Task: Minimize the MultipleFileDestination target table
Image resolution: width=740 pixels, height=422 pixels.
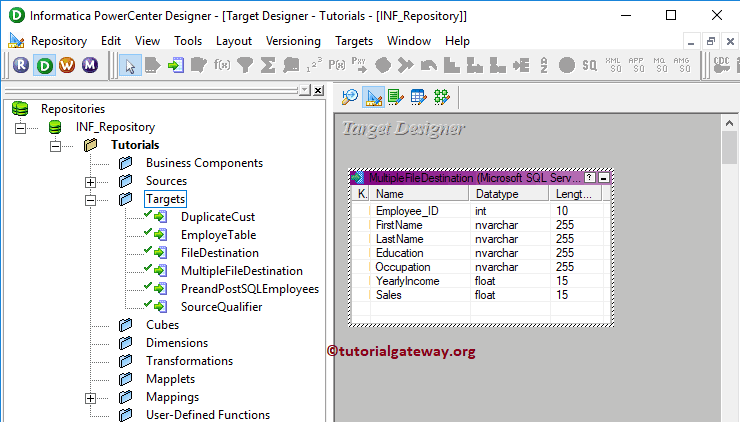Action: tap(604, 177)
